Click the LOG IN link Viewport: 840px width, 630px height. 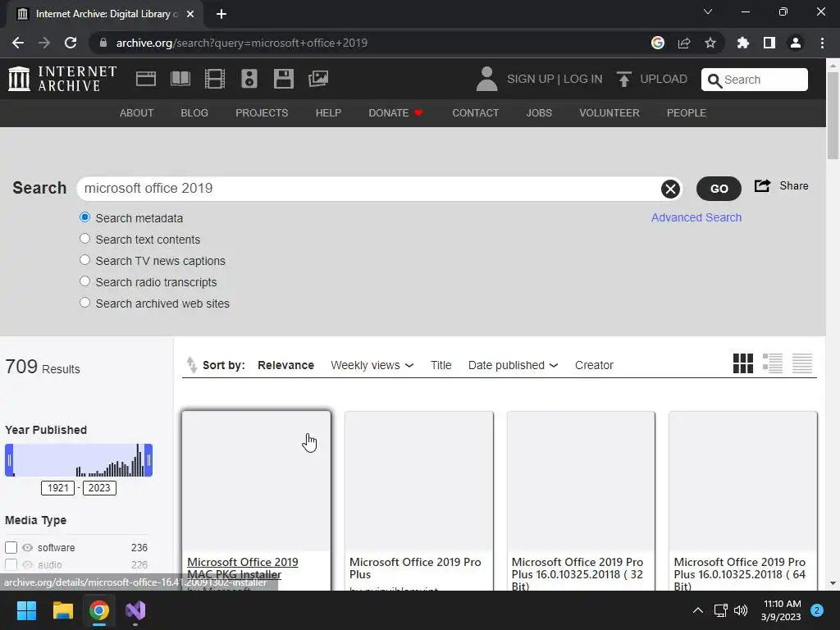[x=583, y=79]
